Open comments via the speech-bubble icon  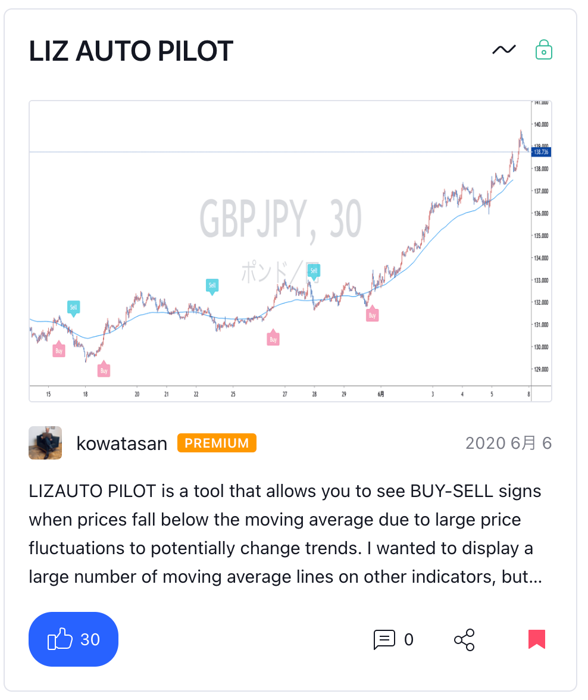pyautogui.click(x=384, y=640)
